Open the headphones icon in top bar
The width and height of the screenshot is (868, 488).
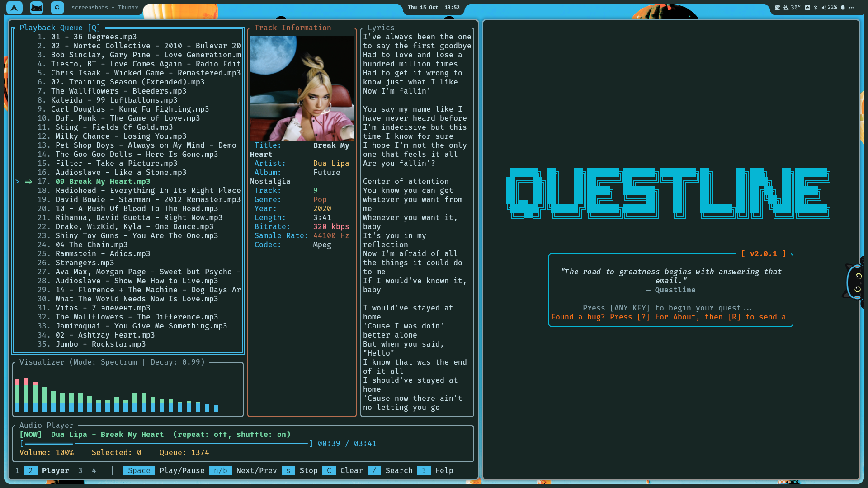57,7
